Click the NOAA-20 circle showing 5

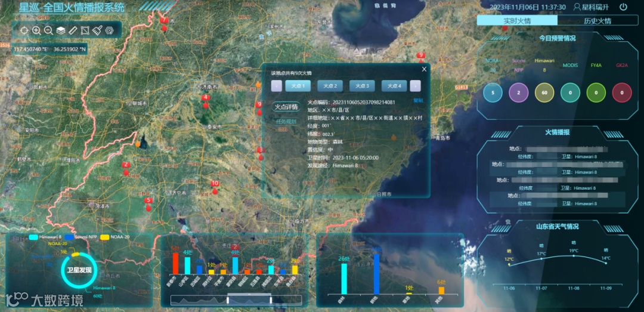pyautogui.click(x=493, y=92)
